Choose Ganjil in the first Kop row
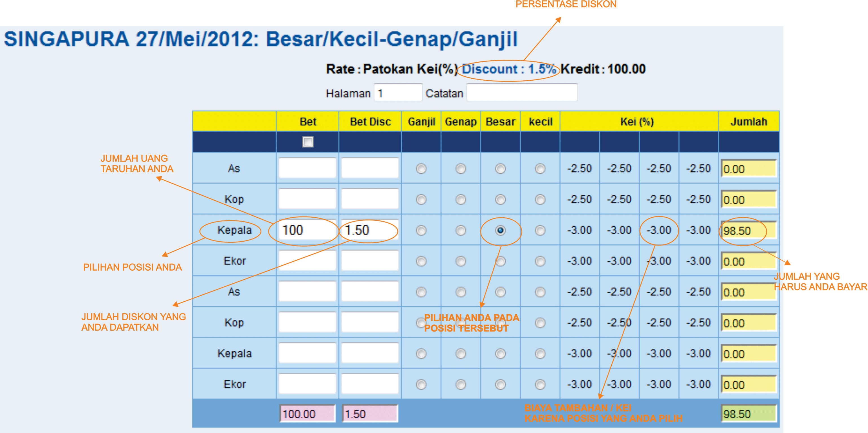The width and height of the screenshot is (868, 433). click(x=421, y=200)
